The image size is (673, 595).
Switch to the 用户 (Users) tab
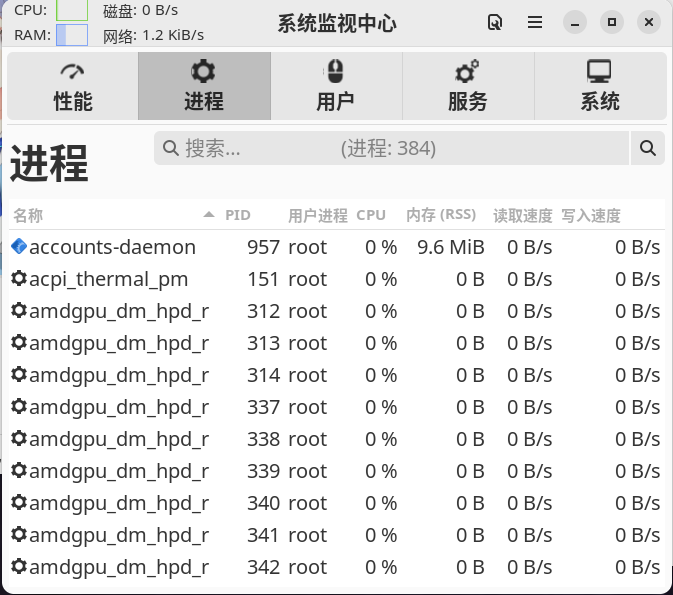[x=335, y=86]
